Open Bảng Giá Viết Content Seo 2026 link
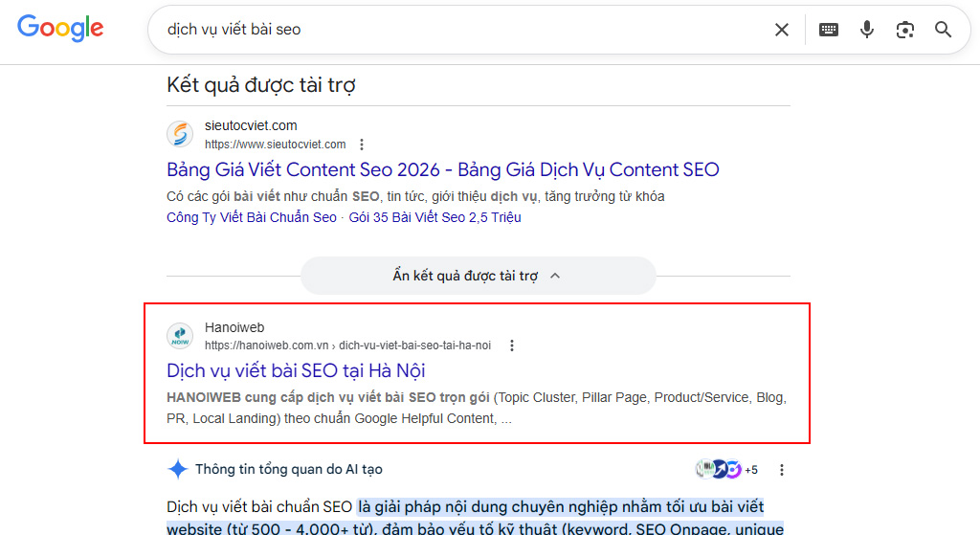The height and width of the screenshot is (535, 980). click(442, 169)
